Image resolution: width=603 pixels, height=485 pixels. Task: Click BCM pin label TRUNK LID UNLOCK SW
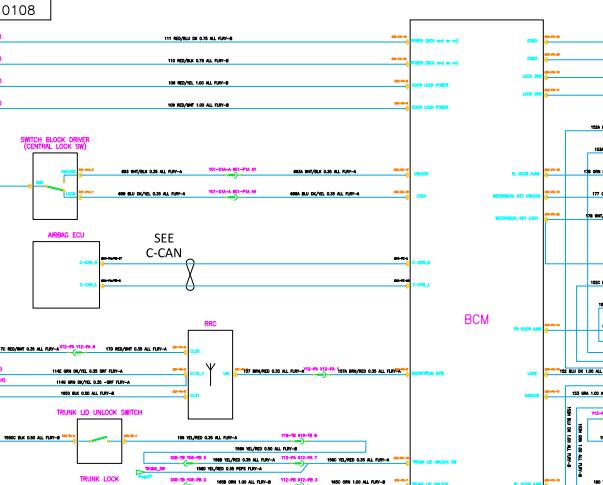coord(434,462)
